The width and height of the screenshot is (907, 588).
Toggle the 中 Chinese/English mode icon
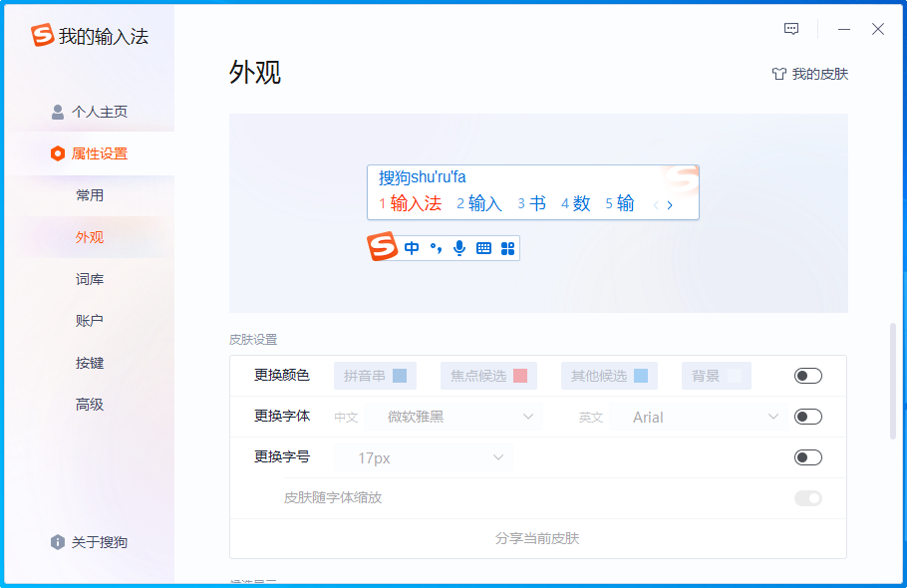point(412,248)
